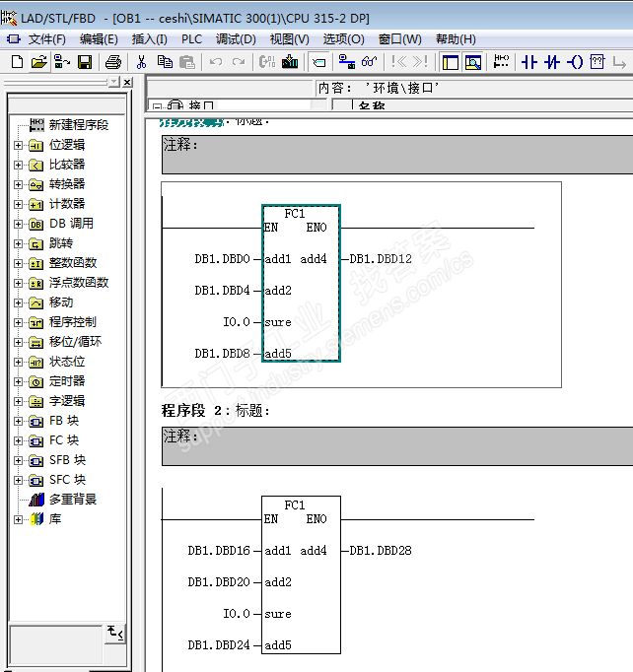Toggle Monitor mode with the glasses icon
The image size is (633, 672).
pyautogui.click(x=369, y=62)
